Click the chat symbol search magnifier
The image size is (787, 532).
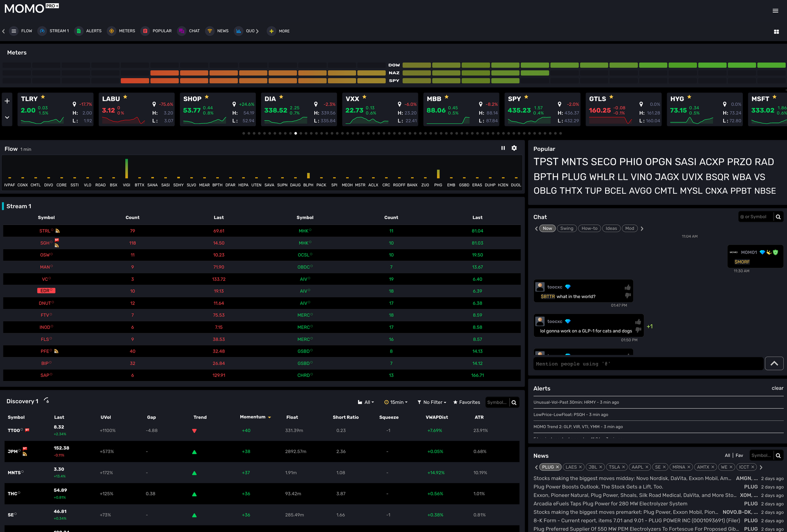778,217
